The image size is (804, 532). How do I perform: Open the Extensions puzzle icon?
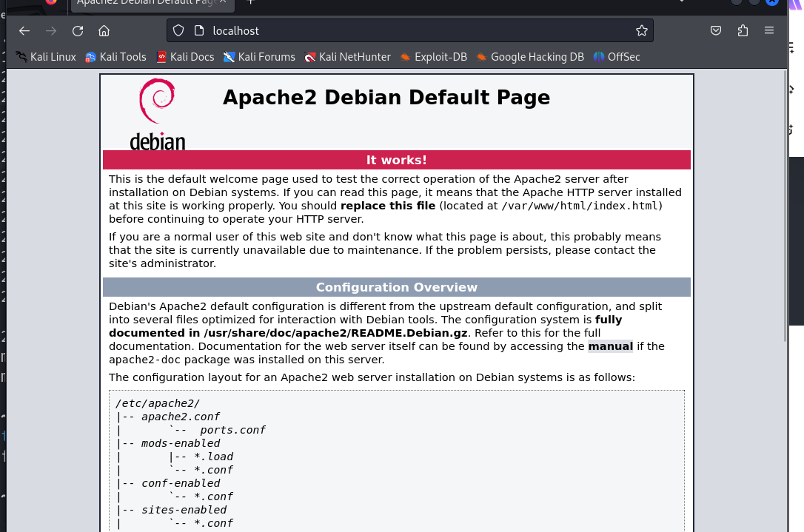(x=743, y=31)
